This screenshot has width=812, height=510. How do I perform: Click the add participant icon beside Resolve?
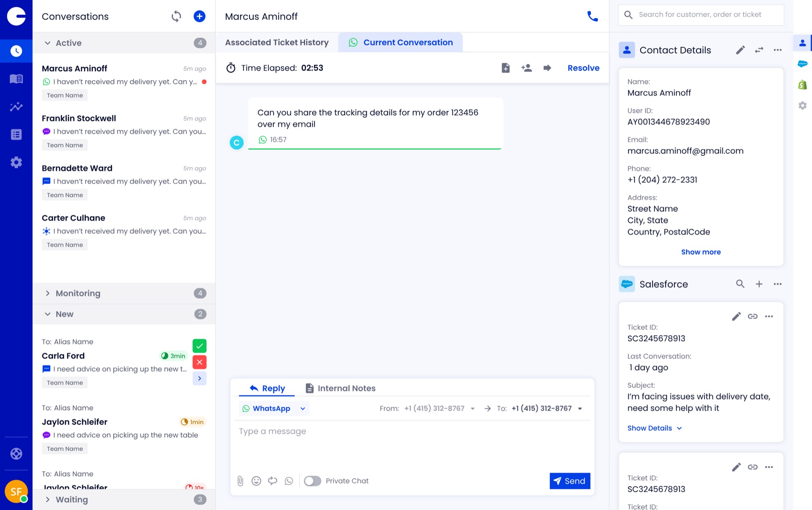pos(526,68)
